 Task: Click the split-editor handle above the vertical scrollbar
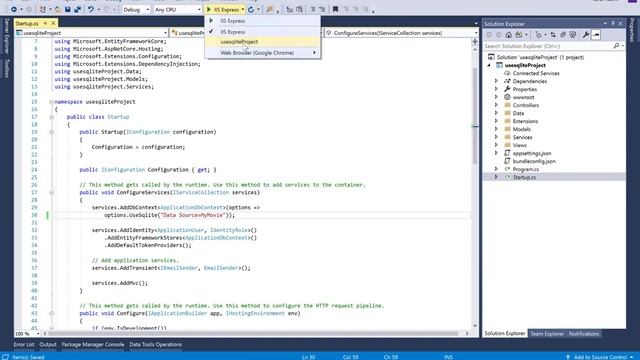tap(475, 42)
